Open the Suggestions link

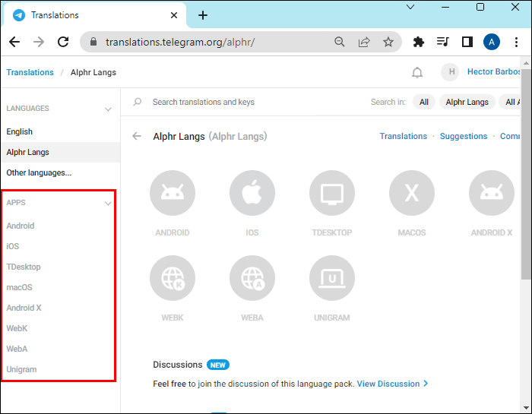pos(464,136)
